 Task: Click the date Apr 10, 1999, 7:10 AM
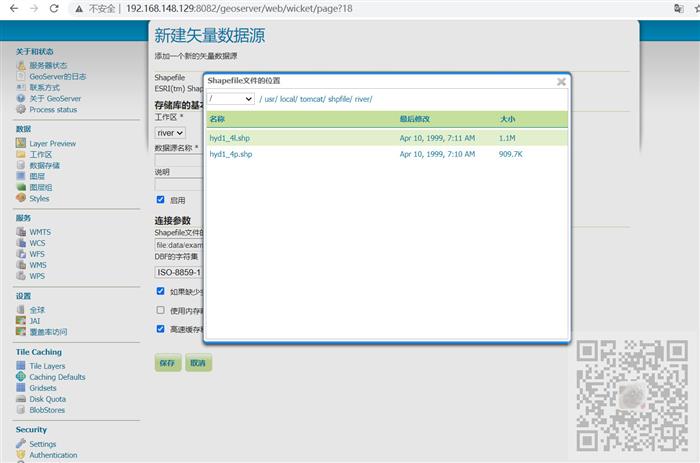[x=438, y=154]
